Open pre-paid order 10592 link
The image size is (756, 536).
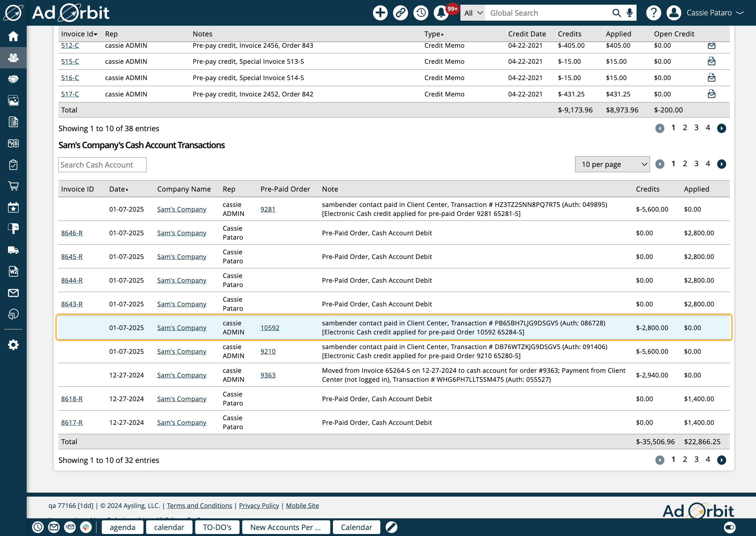pos(270,328)
